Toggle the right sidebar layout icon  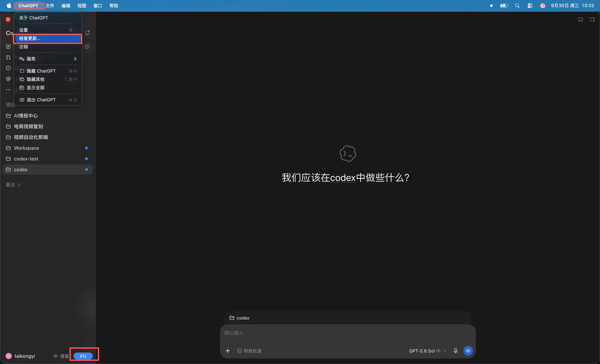pyautogui.click(x=592, y=19)
